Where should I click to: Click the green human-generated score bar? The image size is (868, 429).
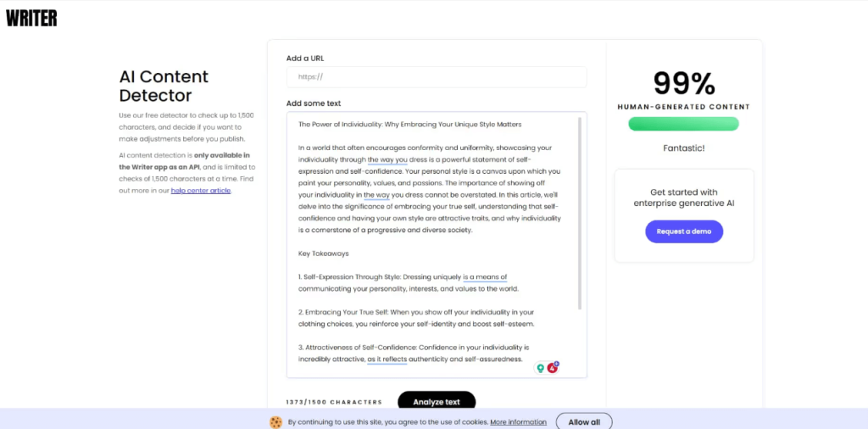click(683, 124)
